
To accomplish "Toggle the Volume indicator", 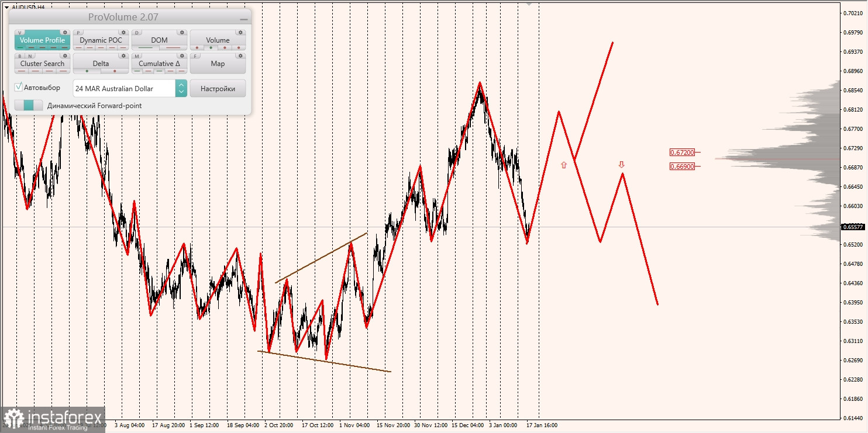I will [218, 40].
